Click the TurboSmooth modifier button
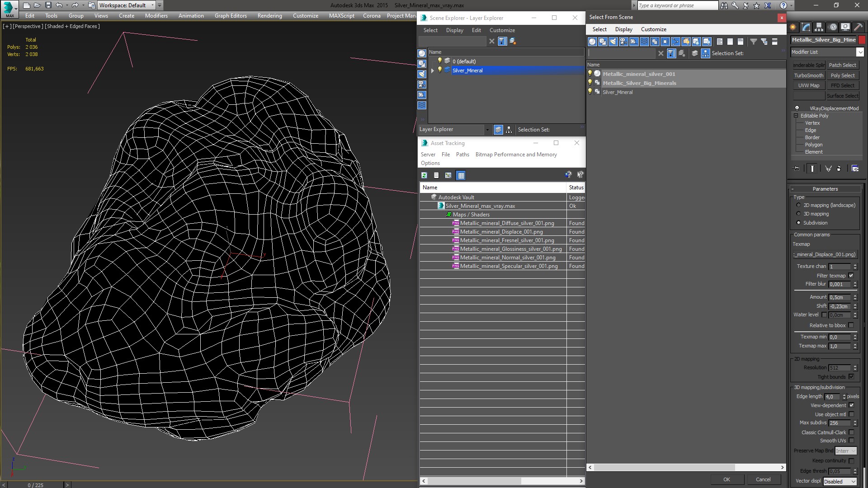Viewport: 868px width, 488px height. (x=809, y=75)
